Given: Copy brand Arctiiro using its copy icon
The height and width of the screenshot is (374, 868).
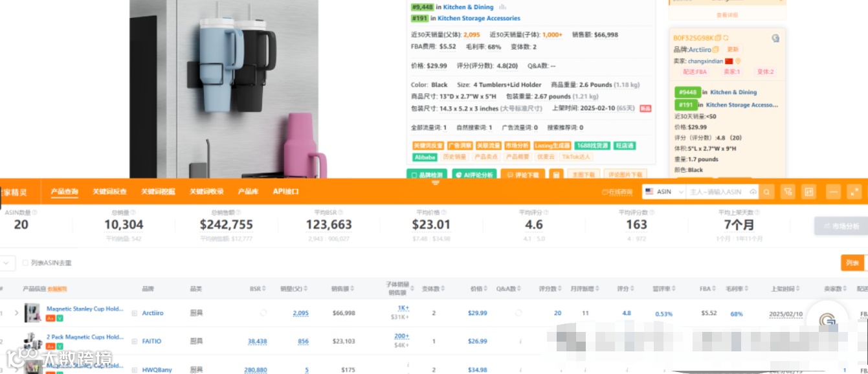Looking at the screenshot, I should pyautogui.click(x=716, y=49).
